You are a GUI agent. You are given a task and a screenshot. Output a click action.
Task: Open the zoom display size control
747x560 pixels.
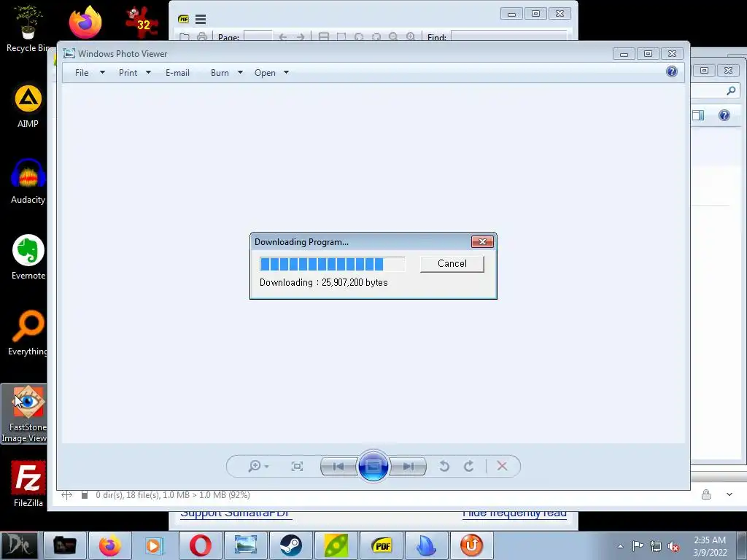259,466
